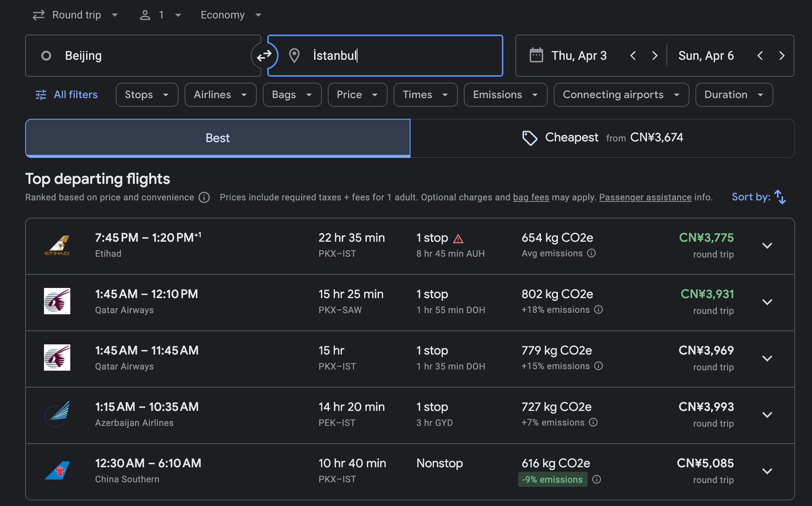Image resolution: width=812 pixels, height=506 pixels.
Task: Swap origin and destination cities
Action: point(264,56)
